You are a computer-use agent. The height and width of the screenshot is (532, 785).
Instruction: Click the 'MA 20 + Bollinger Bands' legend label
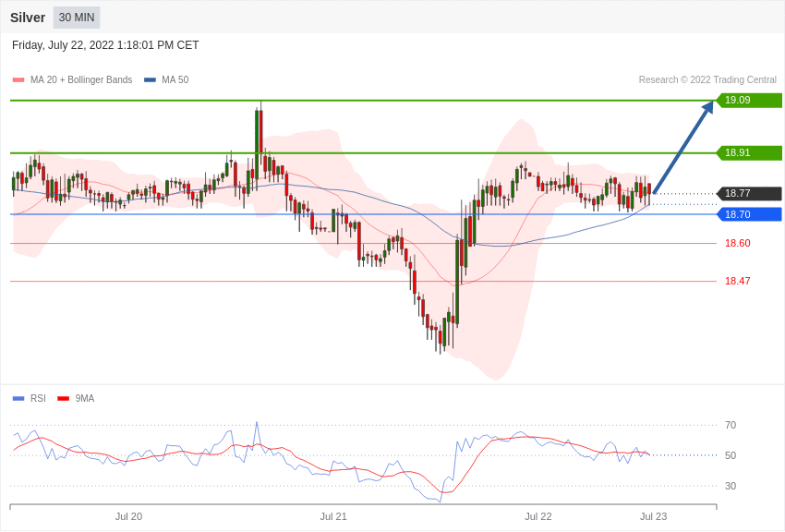[81, 79]
